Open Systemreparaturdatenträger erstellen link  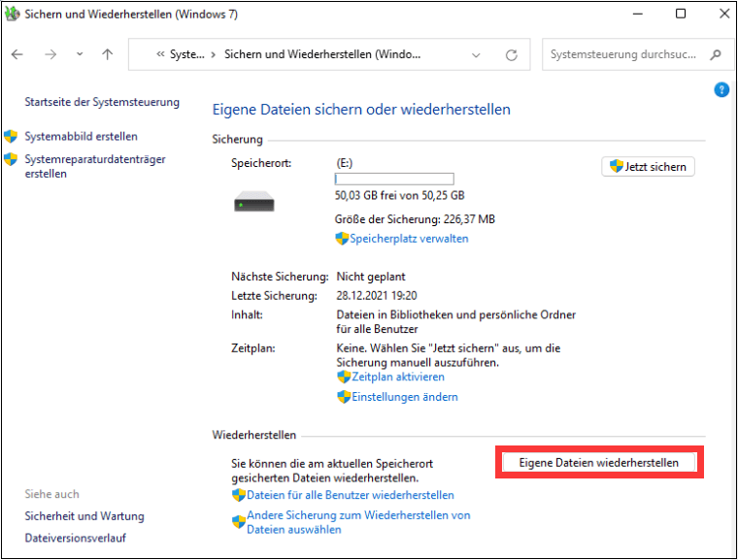pos(95,166)
